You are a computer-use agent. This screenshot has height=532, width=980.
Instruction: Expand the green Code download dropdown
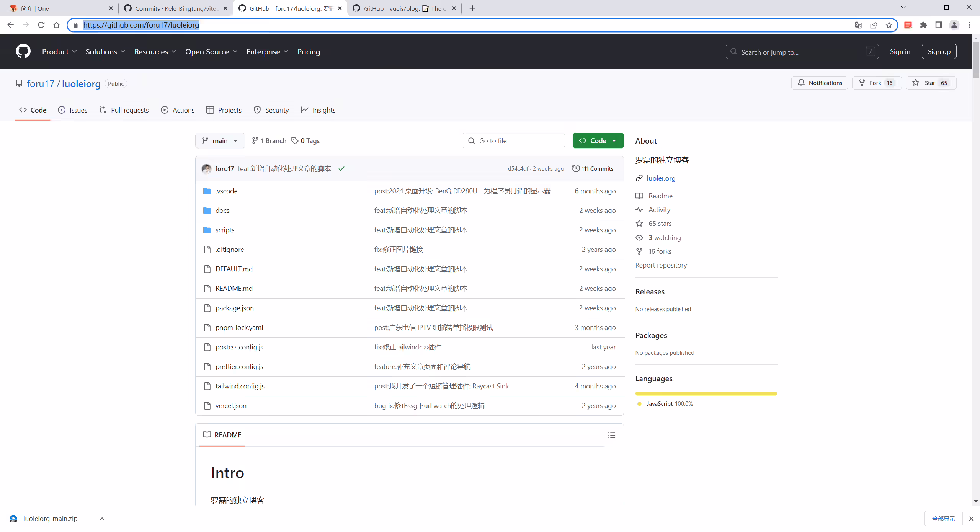[598, 140]
